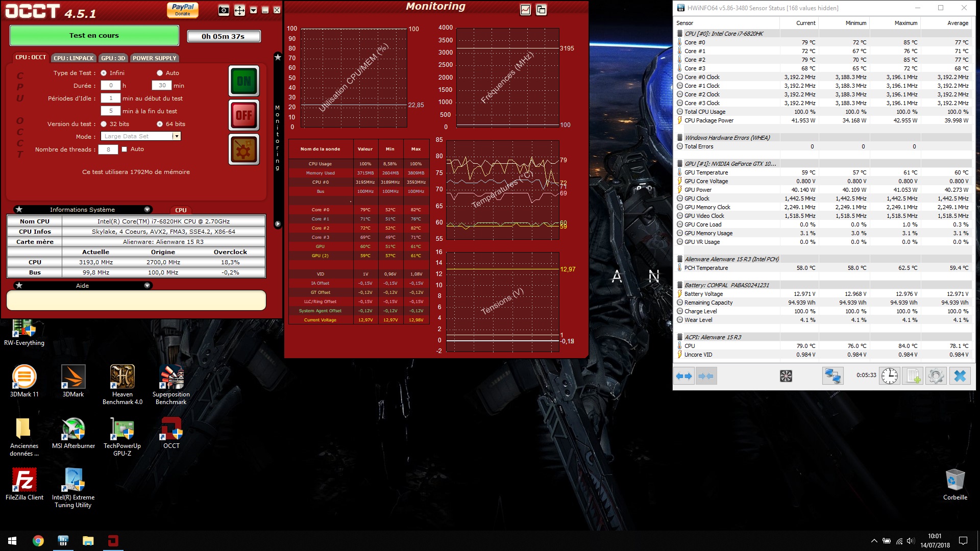Open 3DMark 11 desktop shortcut
Screen dimensions: 980x551
(x=24, y=381)
